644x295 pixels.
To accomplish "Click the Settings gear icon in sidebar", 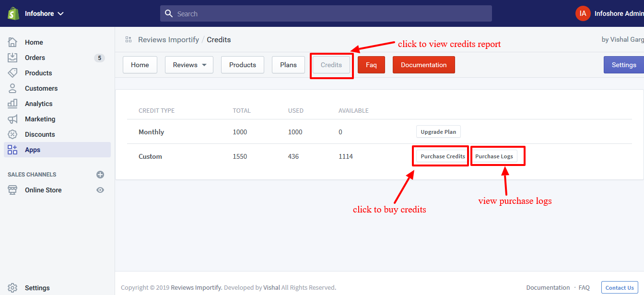I will [x=12, y=288].
